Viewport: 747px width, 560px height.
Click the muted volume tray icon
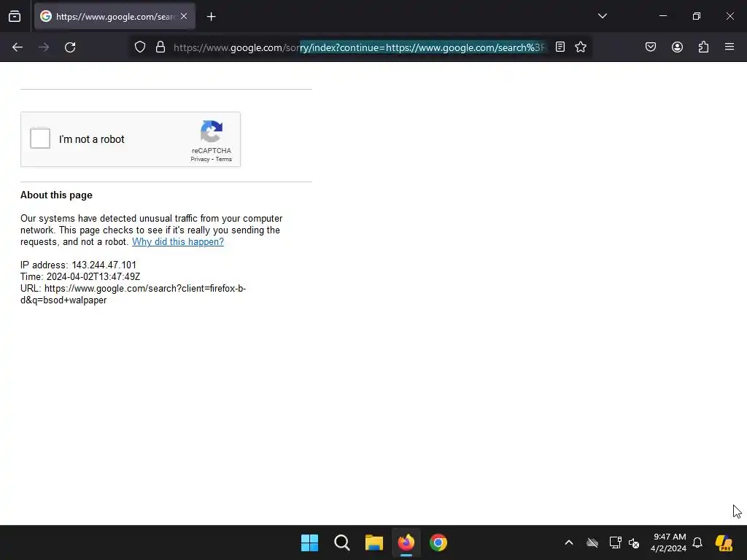point(634,542)
